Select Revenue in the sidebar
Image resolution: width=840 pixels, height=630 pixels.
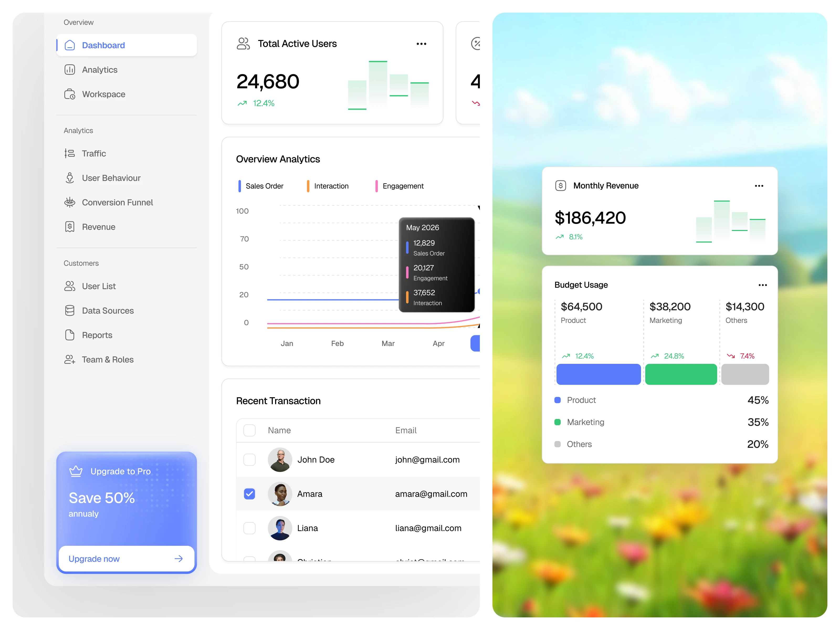[x=98, y=227]
